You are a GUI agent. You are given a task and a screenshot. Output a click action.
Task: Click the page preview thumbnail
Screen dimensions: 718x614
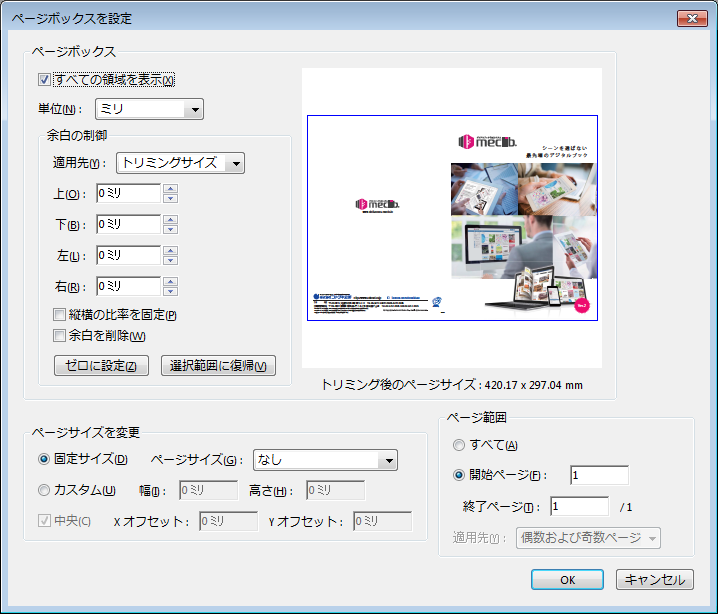click(x=452, y=218)
